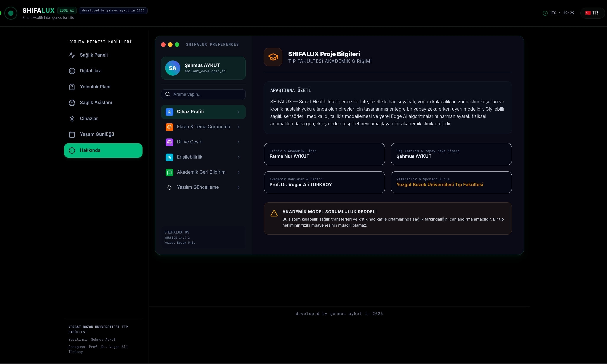Click the SA avatar circle
Screen dimensions: 607x364
[173, 68]
